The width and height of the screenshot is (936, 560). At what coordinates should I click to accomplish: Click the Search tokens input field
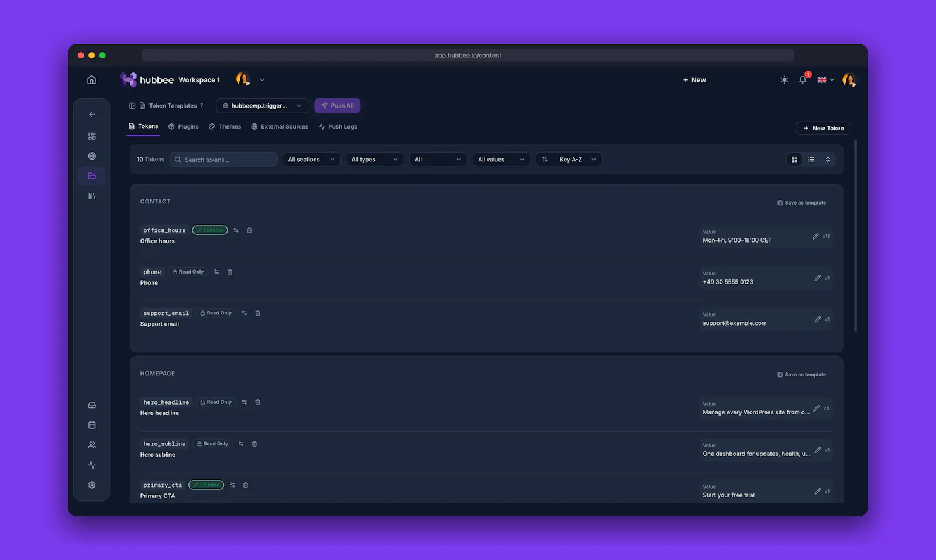(223, 160)
